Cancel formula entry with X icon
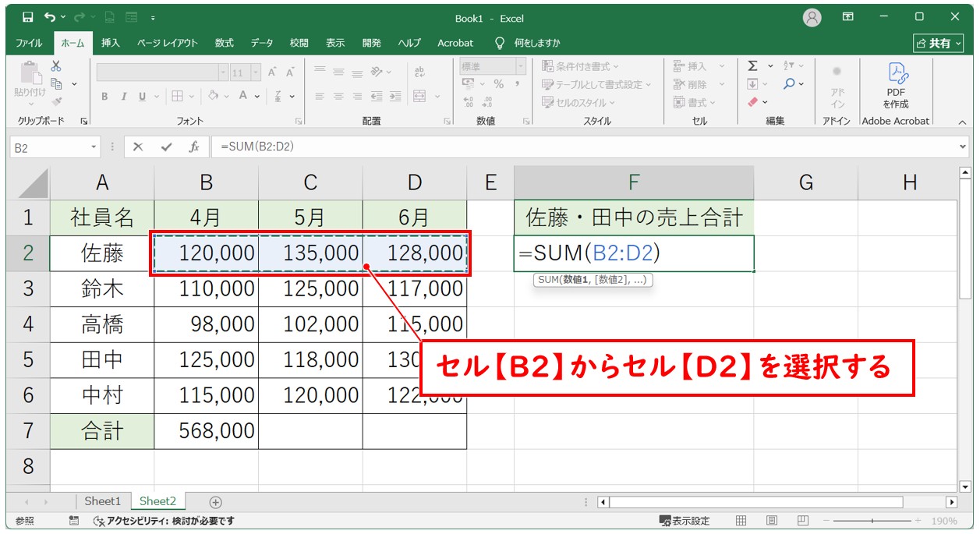Screen dimensions: 980x534 pos(137,147)
